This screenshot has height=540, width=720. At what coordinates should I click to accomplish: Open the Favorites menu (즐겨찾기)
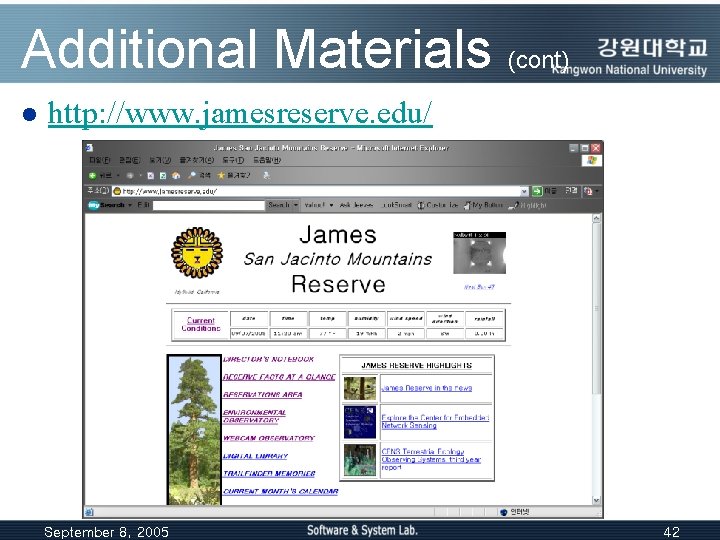[197, 160]
